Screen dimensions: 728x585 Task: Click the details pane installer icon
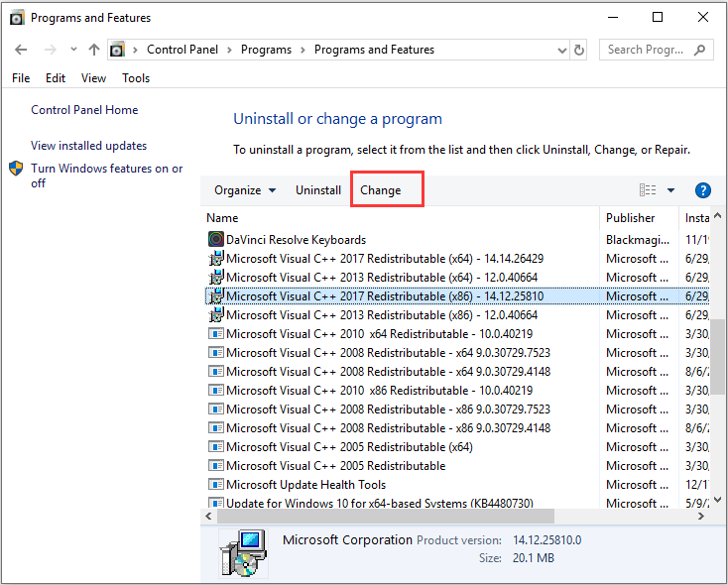(243, 553)
